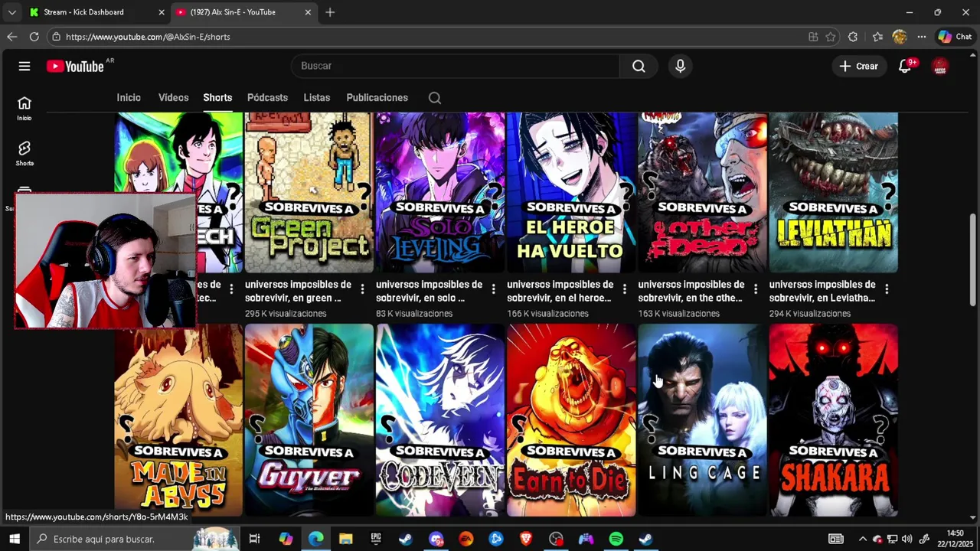This screenshot has width=980, height=551.
Task: Search within the channel using the magnifier
Action: pyautogui.click(x=435, y=98)
